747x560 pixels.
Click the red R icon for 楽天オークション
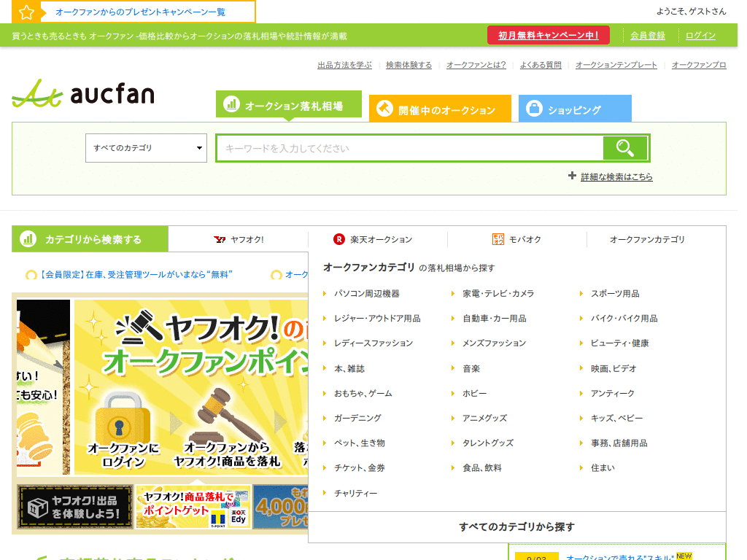click(x=338, y=239)
